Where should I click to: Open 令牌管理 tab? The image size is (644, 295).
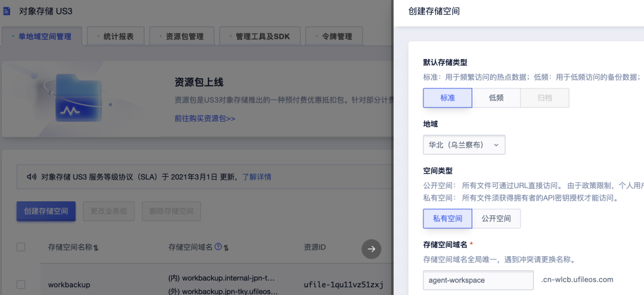click(x=334, y=36)
